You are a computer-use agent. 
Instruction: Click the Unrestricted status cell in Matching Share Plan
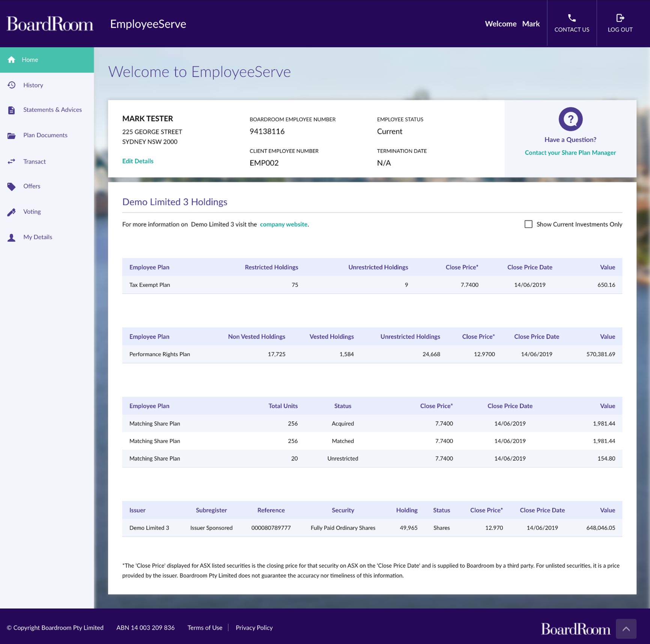pos(343,459)
